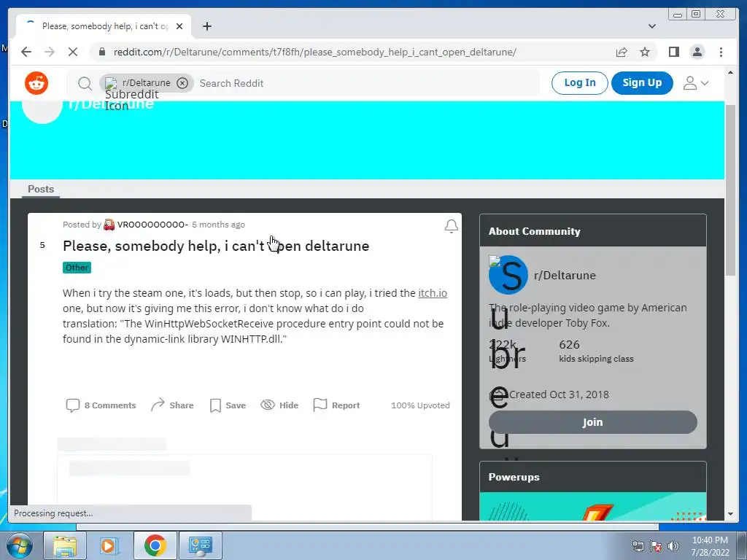Open Windows Explorer from the taskbar

pos(65,545)
